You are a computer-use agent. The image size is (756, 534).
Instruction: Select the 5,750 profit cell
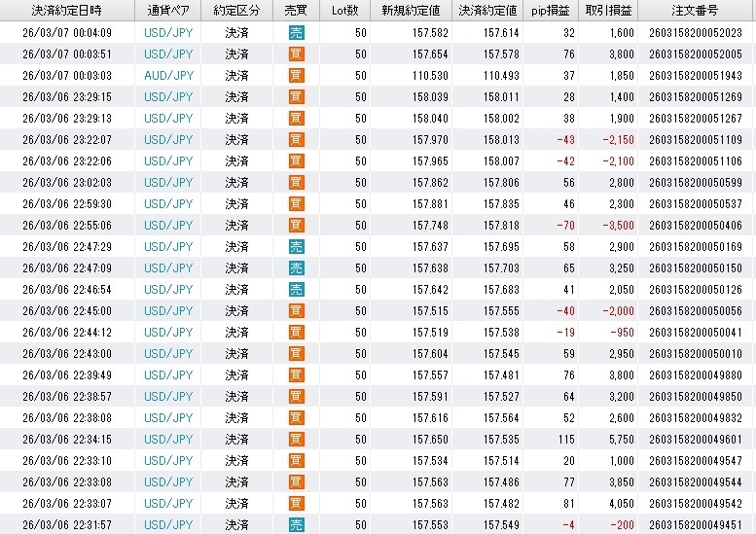(x=619, y=439)
